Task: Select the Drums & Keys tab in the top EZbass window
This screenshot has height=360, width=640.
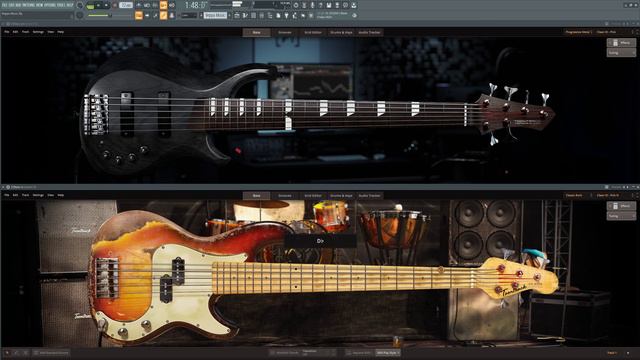Action: coord(341,32)
